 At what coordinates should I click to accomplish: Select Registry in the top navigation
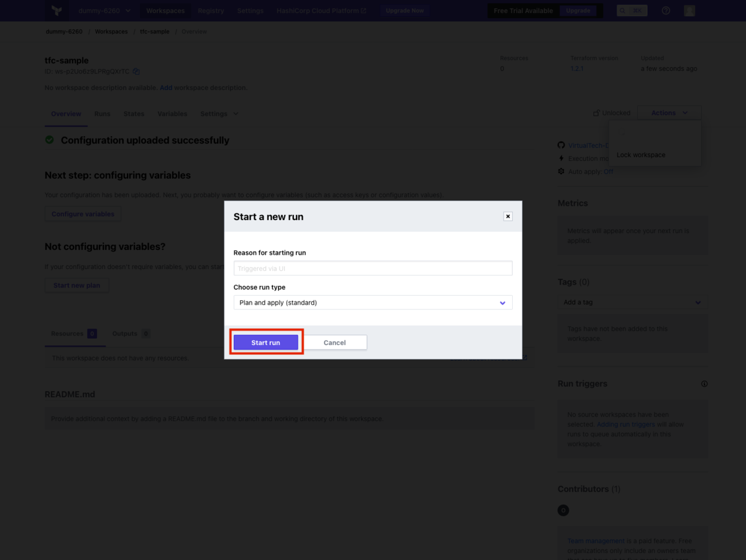(211, 11)
